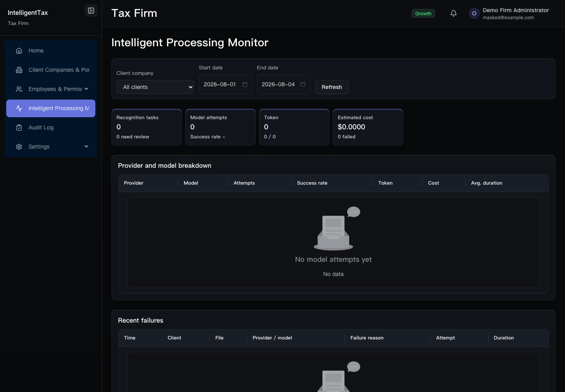This screenshot has width=565, height=392.
Task: Click the Employees people icon
Action: [x=19, y=89]
